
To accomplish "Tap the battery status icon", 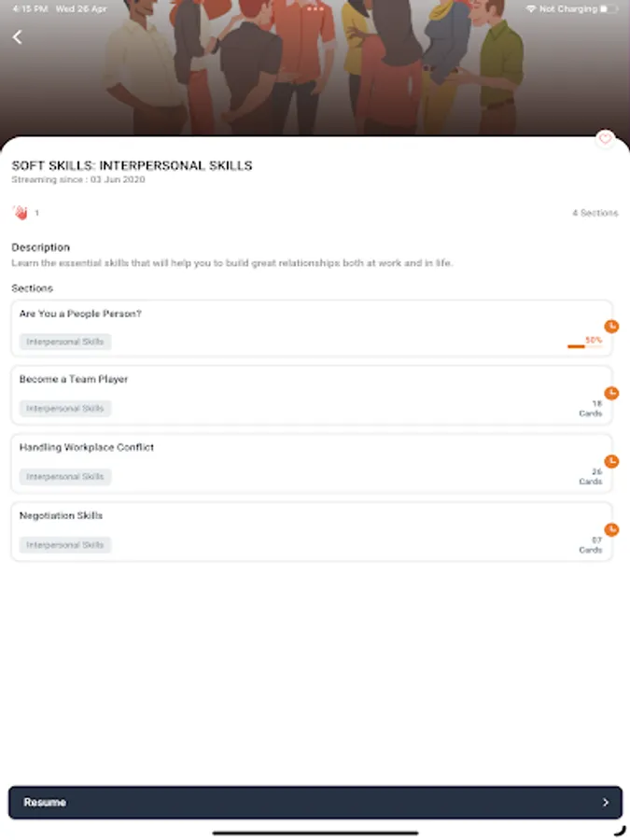I will click(x=609, y=9).
